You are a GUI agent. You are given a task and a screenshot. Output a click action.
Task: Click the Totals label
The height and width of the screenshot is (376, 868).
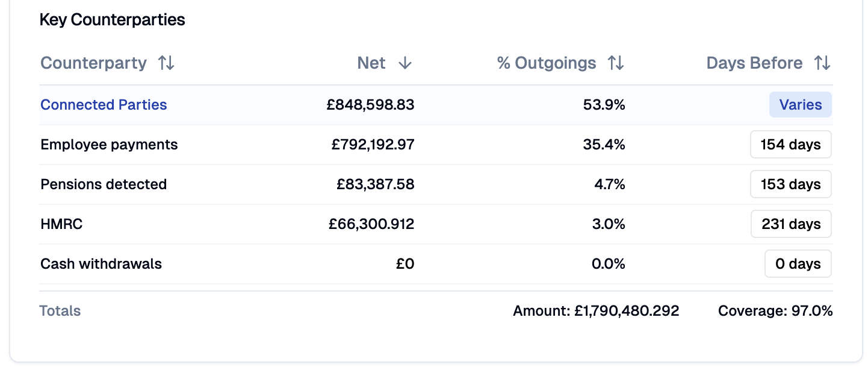click(x=59, y=310)
